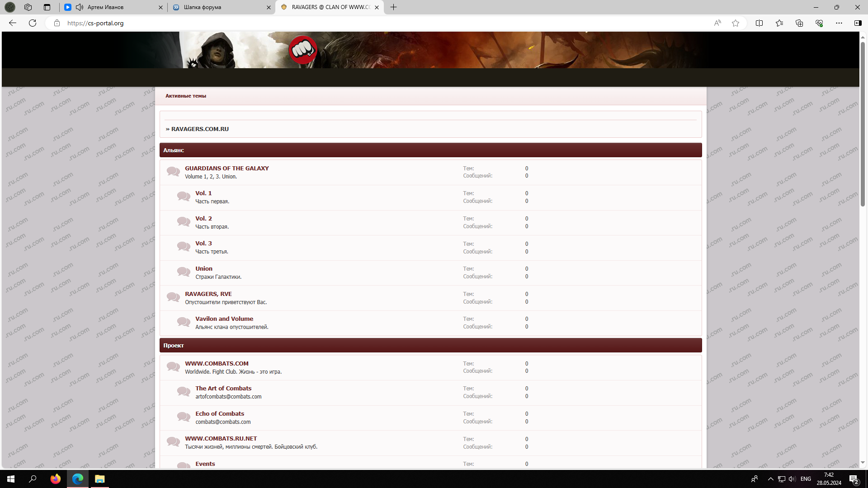The height and width of the screenshot is (488, 868).
Task: Open Windows Start menu
Action: click(11, 479)
